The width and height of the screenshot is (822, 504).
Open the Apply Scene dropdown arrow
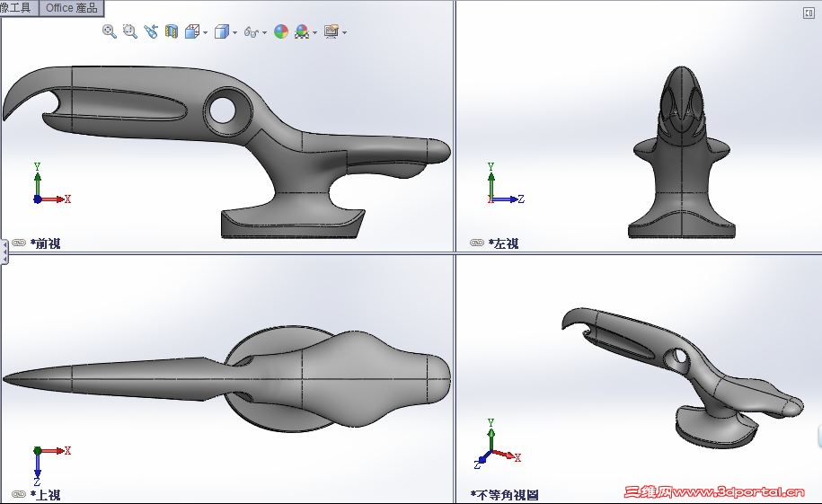(x=314, y=32)
